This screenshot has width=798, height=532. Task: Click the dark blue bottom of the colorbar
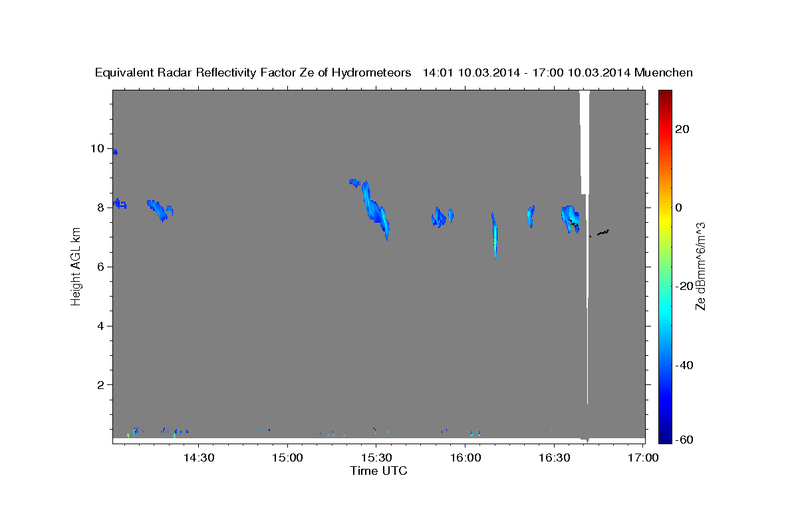coord(665,438)
